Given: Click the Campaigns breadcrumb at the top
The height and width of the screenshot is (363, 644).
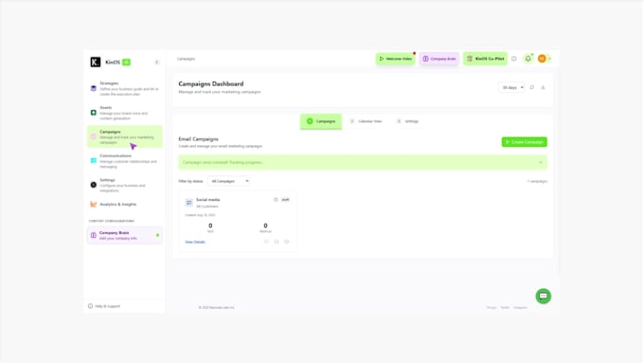Looking at the screenshot, I should [186, 59].
